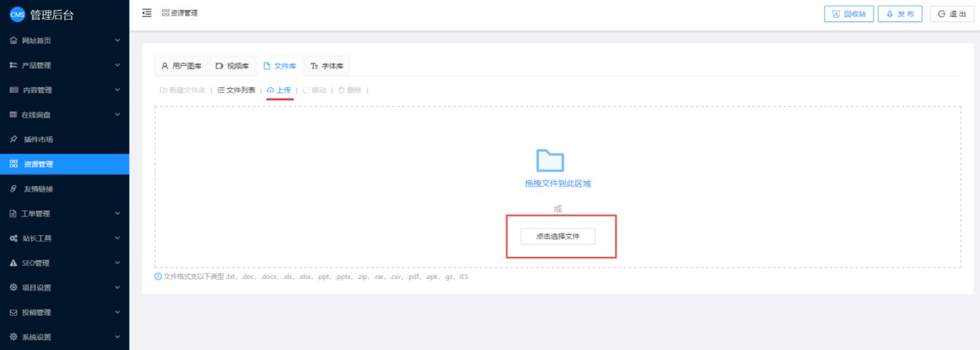Viewport: 980px width, 350px height.
Task: Expand the 投稿管理 menu chevron
Action: point(118,312)
